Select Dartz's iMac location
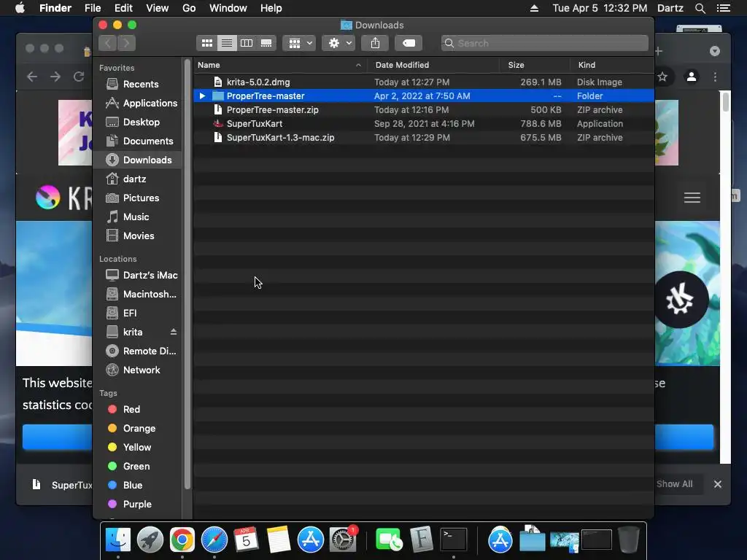Screen dimensions: 747x560 137,275
